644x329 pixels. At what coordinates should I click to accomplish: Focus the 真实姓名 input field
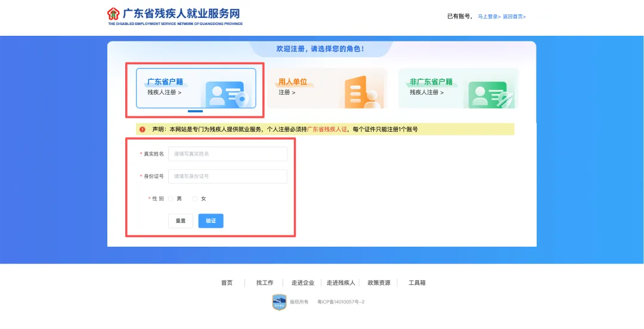coord(227,154)
